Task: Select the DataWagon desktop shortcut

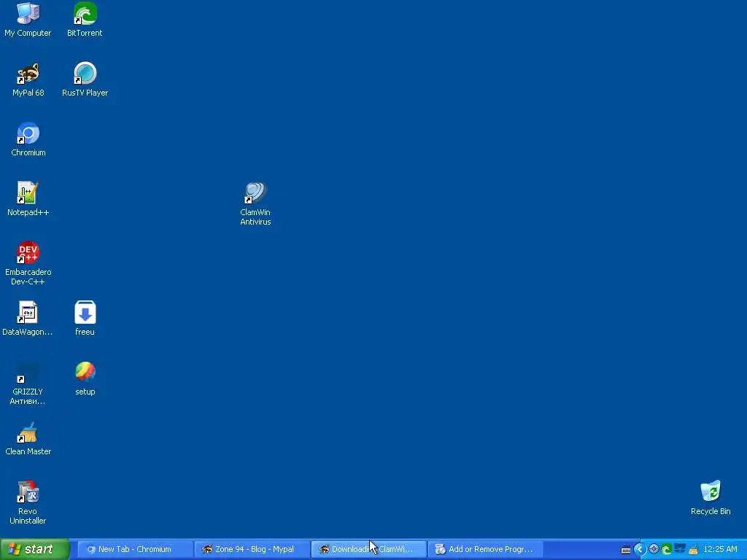Action: tap(28, 319)
